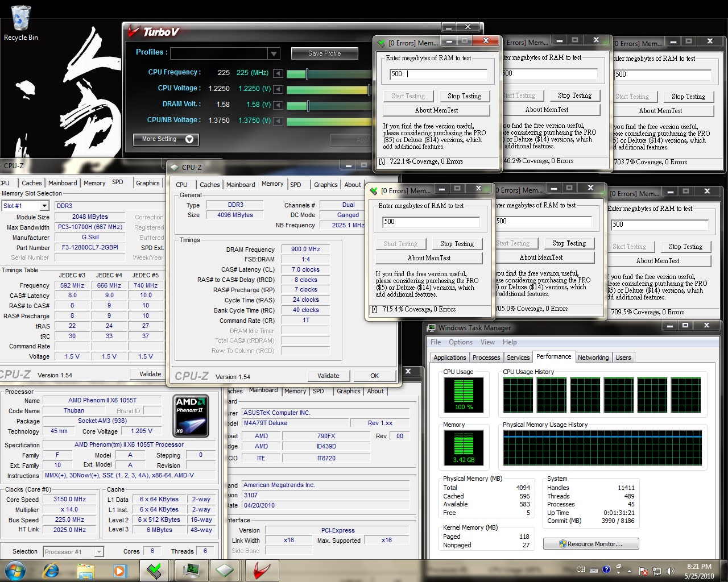Click the Task Manager taskbar button
This screenshot has width=728, height=582.
191,570
